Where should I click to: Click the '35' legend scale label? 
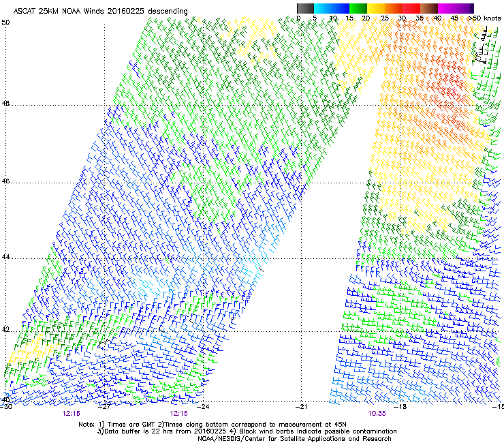coord(420,18)
